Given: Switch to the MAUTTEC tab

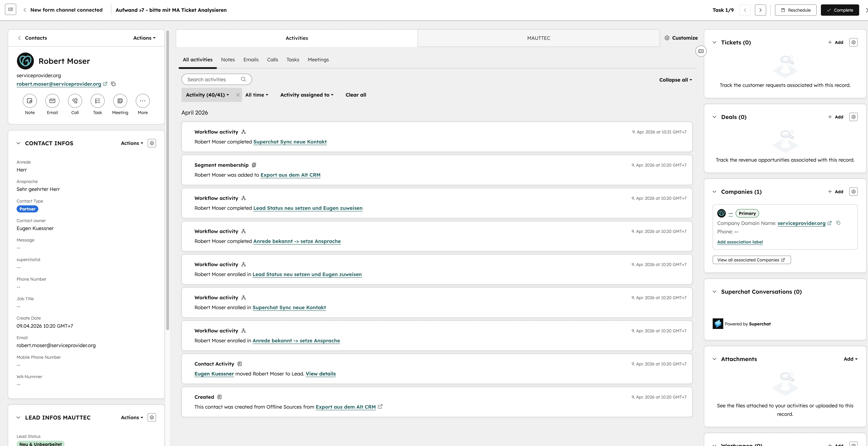Looking at the screenshot, I should [x=538, y=38].
